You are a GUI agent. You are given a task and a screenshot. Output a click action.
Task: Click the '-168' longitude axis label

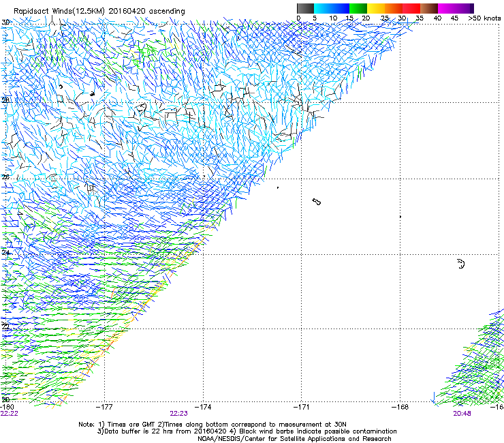[x=400, y=407]
